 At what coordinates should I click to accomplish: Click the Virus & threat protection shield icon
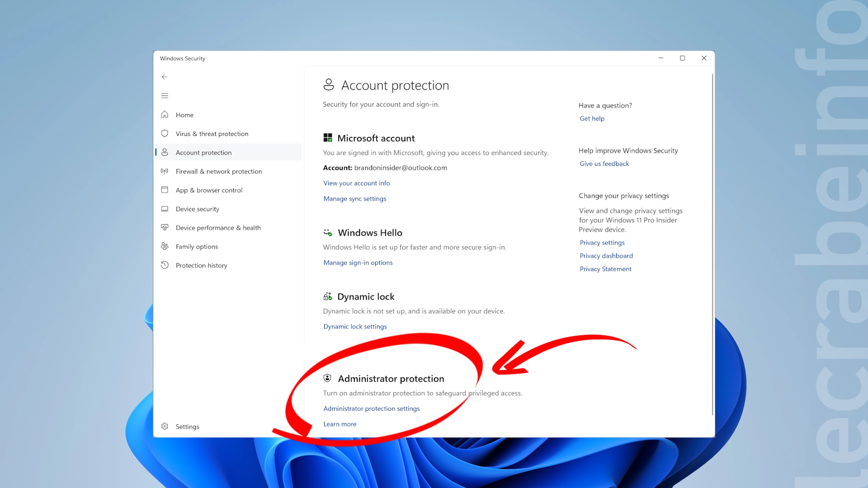click(165, 133)
